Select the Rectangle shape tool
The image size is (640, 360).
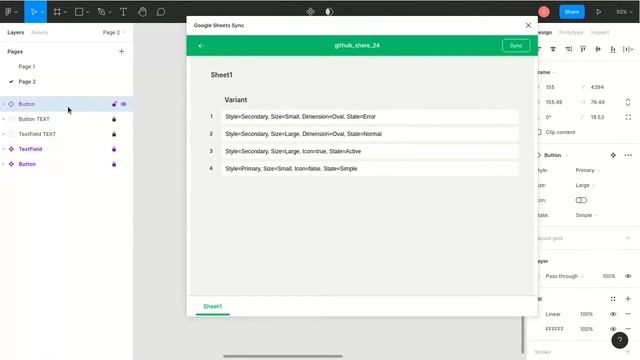coord(79,12)
